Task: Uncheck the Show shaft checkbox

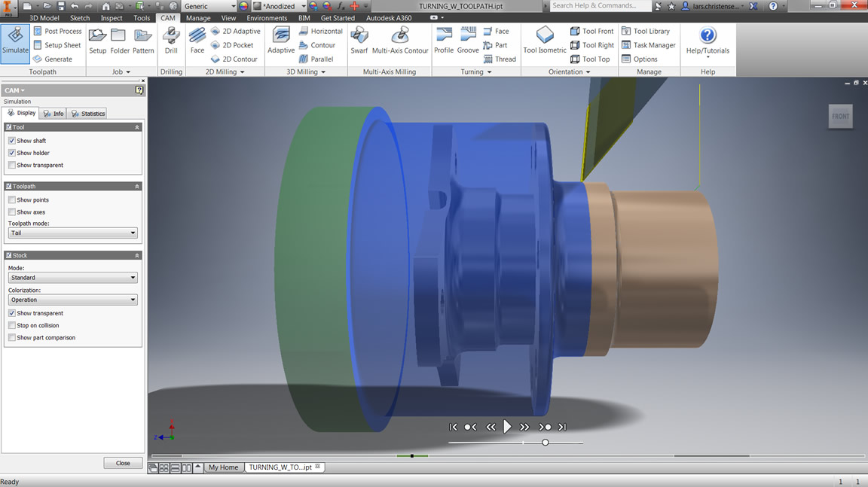Action: (12, 141)
